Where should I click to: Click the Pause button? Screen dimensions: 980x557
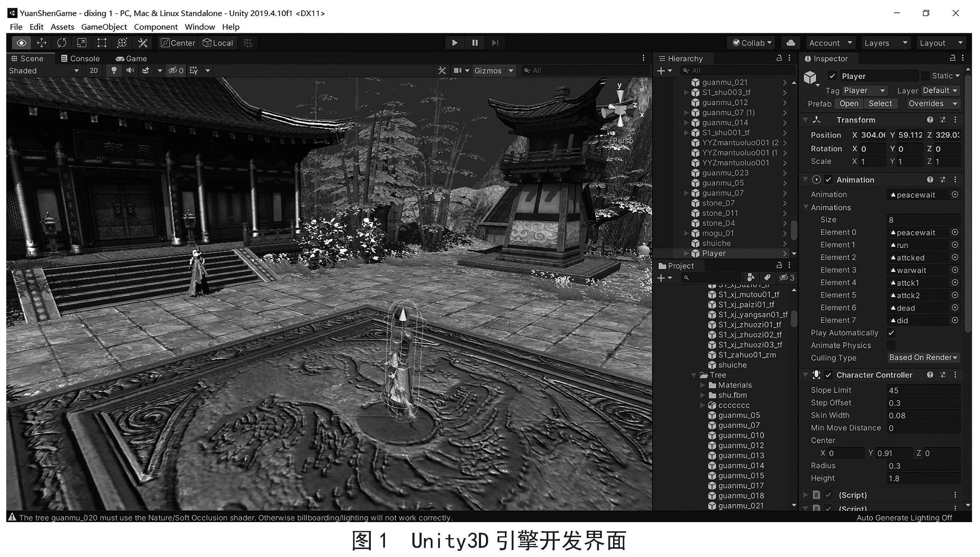coord(475,43)
